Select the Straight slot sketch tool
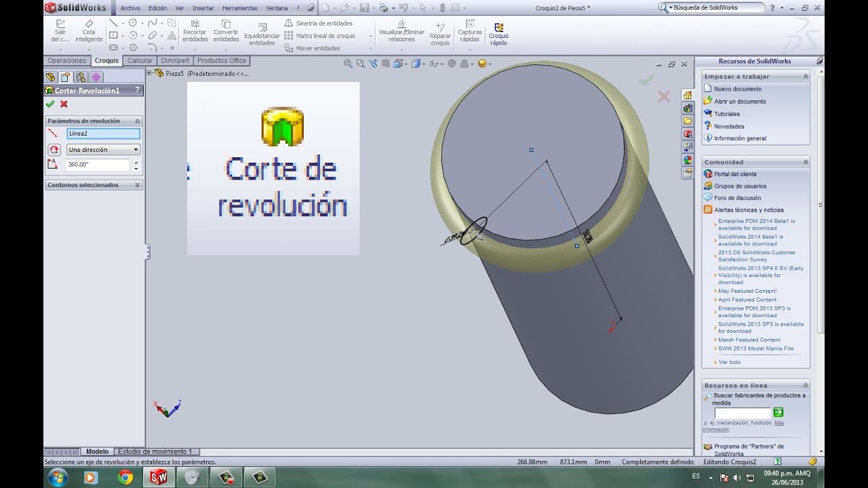The image size is (868, 488). click(x=113, y=47)
